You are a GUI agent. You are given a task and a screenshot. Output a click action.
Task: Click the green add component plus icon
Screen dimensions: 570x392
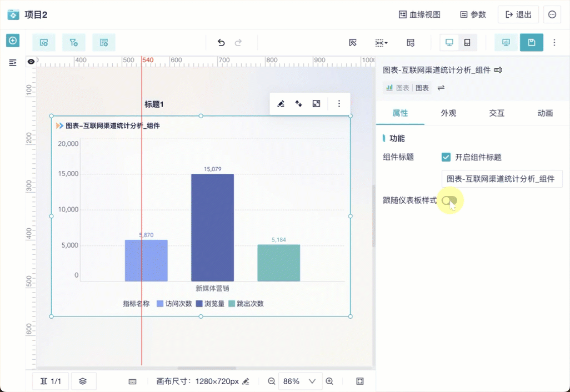(x=13, y=41)
